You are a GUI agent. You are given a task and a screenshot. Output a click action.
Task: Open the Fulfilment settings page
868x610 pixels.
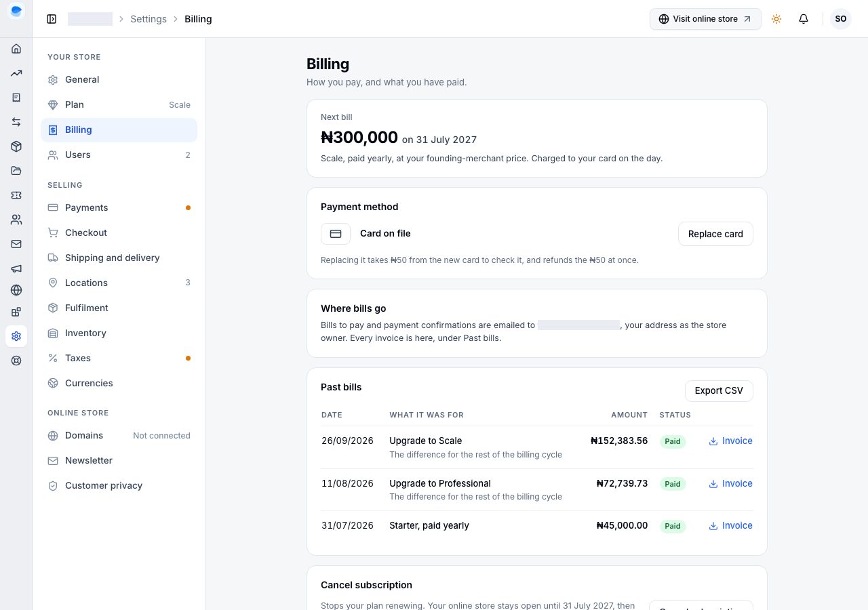[x=119, y=308]
